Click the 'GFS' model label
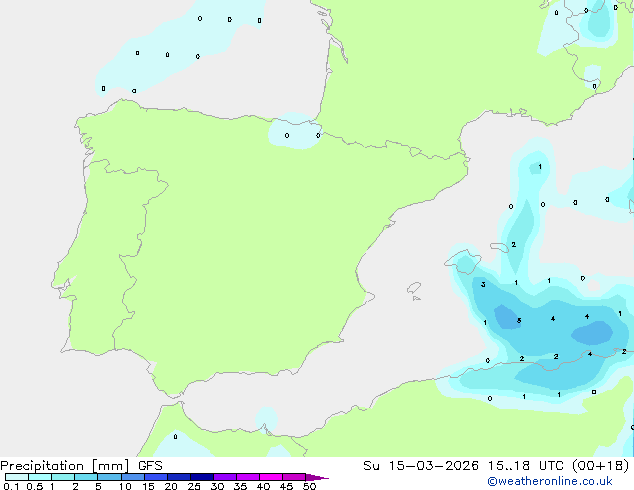 (150, 466)
